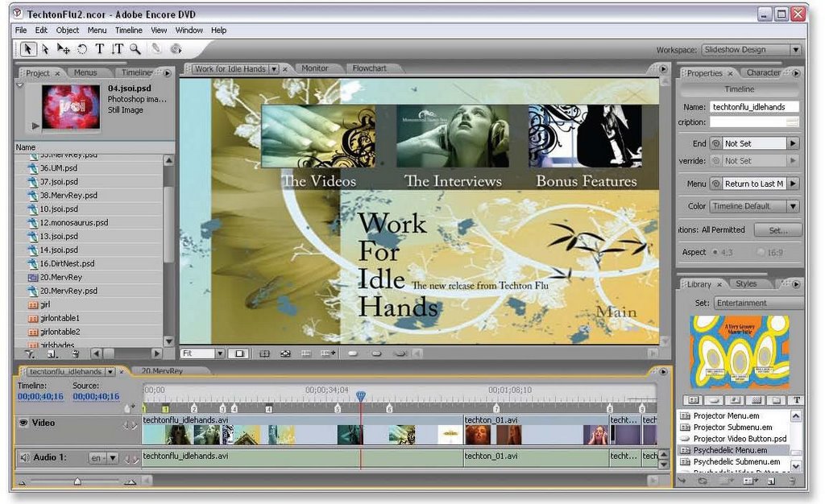Choose the horizontal Text tool

(x=100, y=49)
